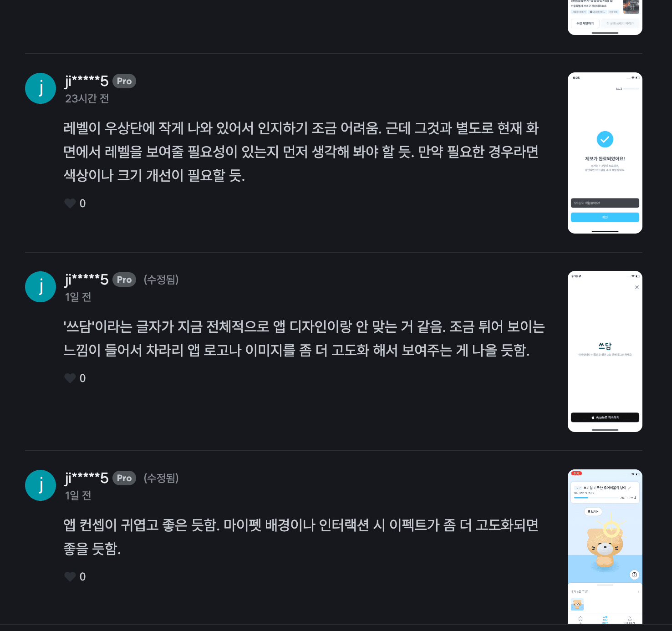Open the avatar of the '쓰담' lettering comment
Screen dimensions: 672x631
[41, 287]
